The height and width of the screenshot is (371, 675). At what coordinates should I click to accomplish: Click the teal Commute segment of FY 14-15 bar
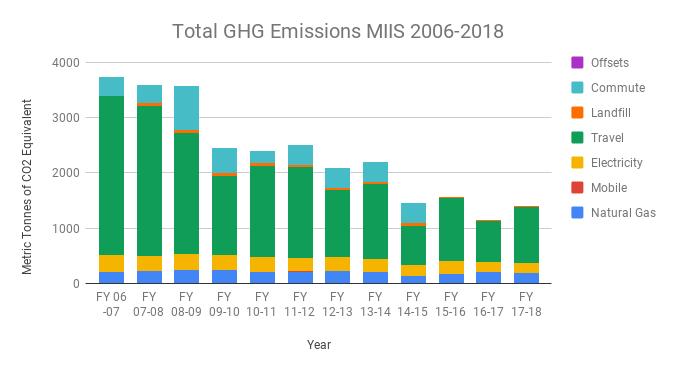(x=413, y=213)
